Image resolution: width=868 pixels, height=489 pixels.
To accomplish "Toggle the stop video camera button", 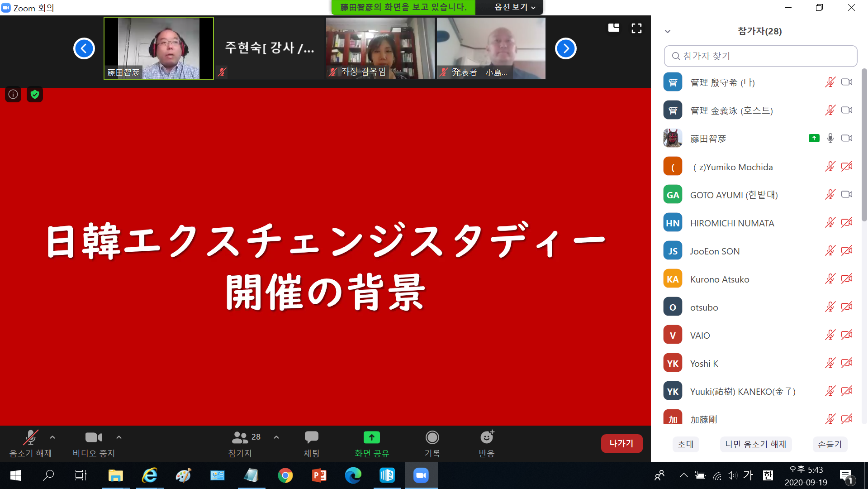I will [x=94, y=437].
